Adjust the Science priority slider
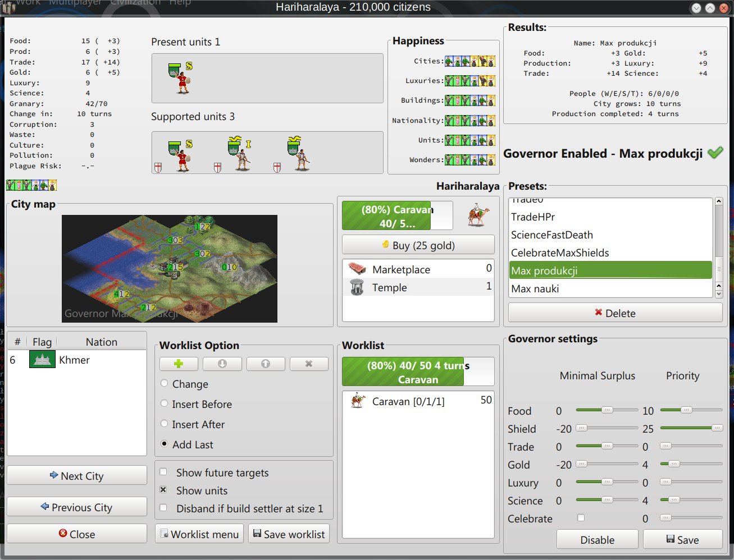Image resolution: width=734 pixels, height=560 pixels. [691, 500]
